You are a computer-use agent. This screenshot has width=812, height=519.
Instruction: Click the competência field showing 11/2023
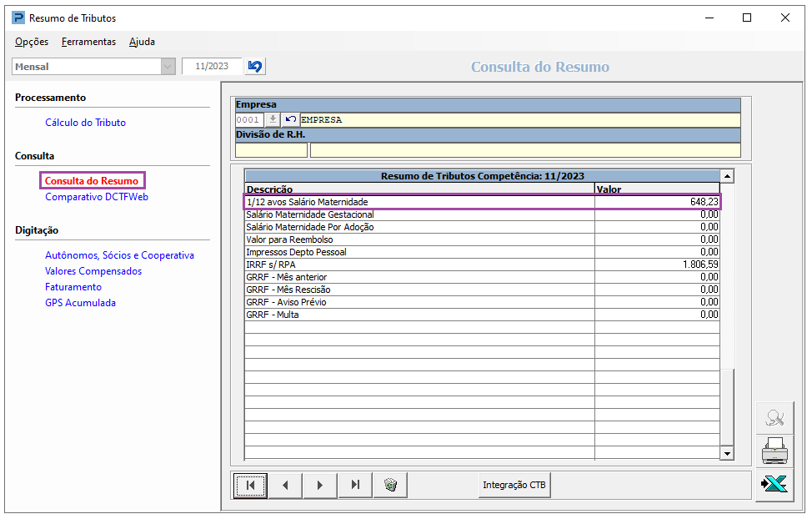pyautogui.click(x=212, y=67)
